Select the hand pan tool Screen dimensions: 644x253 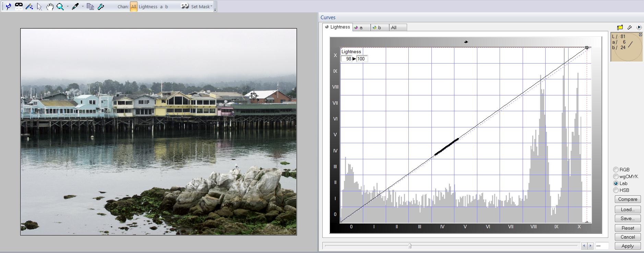coord(50,7)
